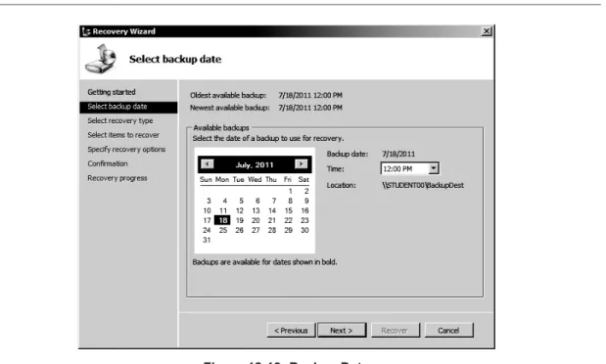This screenshot has width=606, height=364.
Task: Select Getting started step
Action: [x=112, y=92]
